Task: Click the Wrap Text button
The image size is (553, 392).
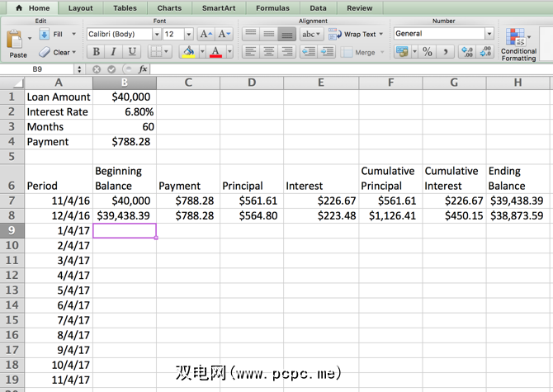Action: pyautogui.click(x=352, y=35)
